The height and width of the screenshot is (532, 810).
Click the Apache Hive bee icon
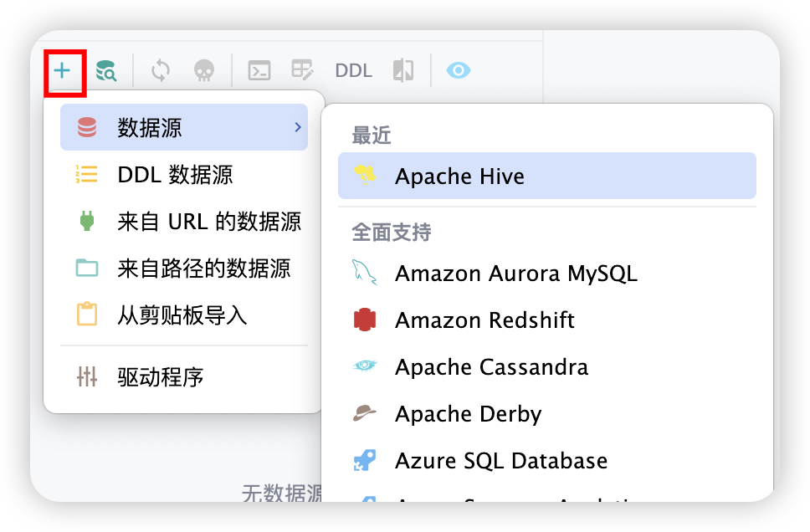coord(365,175)
